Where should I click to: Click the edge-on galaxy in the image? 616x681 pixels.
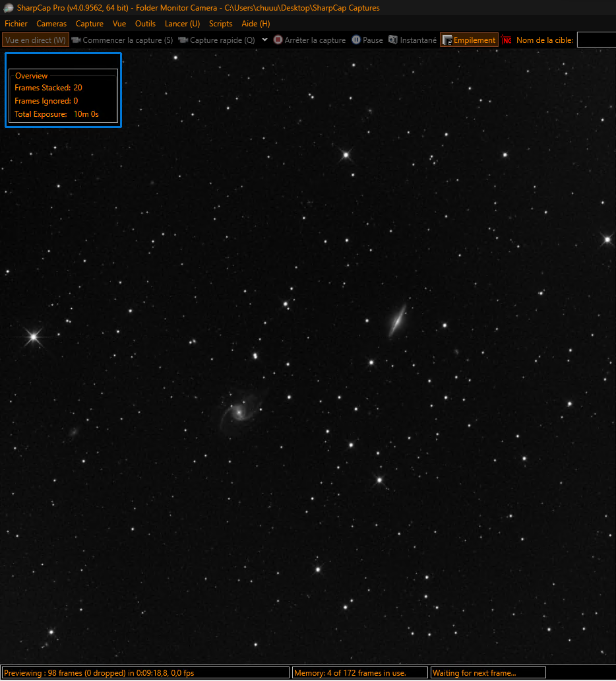[x=397, y=320]
